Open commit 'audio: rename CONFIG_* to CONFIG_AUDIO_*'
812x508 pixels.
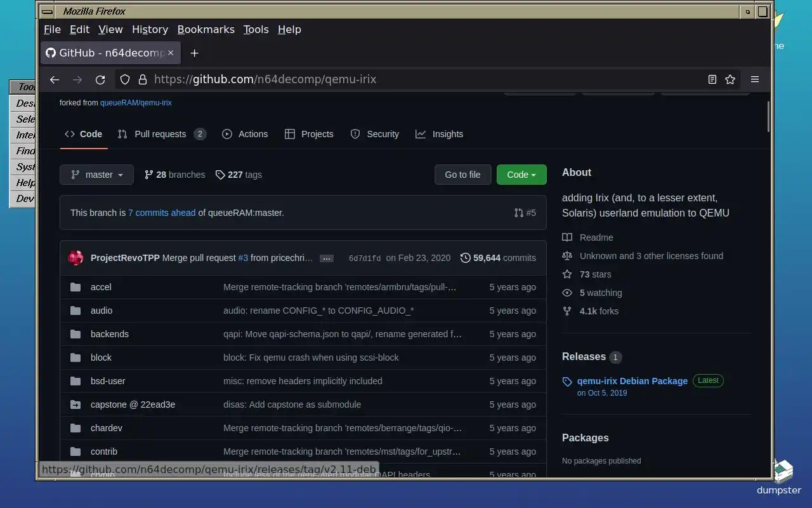(x=318, y=311)
